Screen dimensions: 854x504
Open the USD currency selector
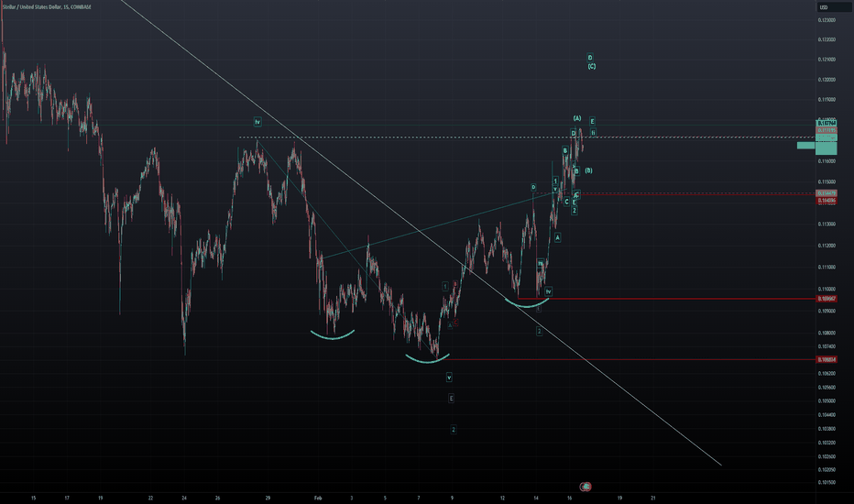point(834,7)
